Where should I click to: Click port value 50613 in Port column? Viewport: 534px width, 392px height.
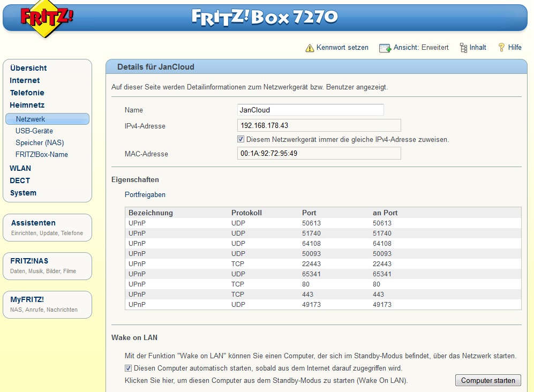311,223
